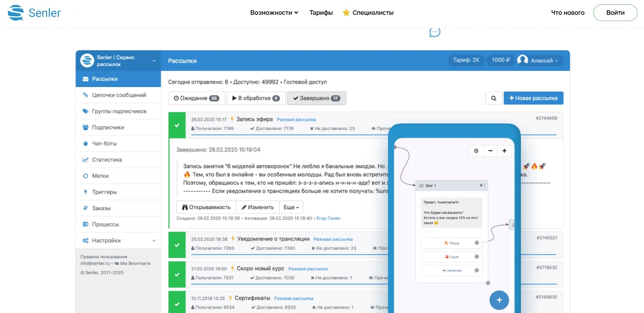Open Мы Вконтакте link
Viewport: 644px width, 313px height.
coord(132,263)
